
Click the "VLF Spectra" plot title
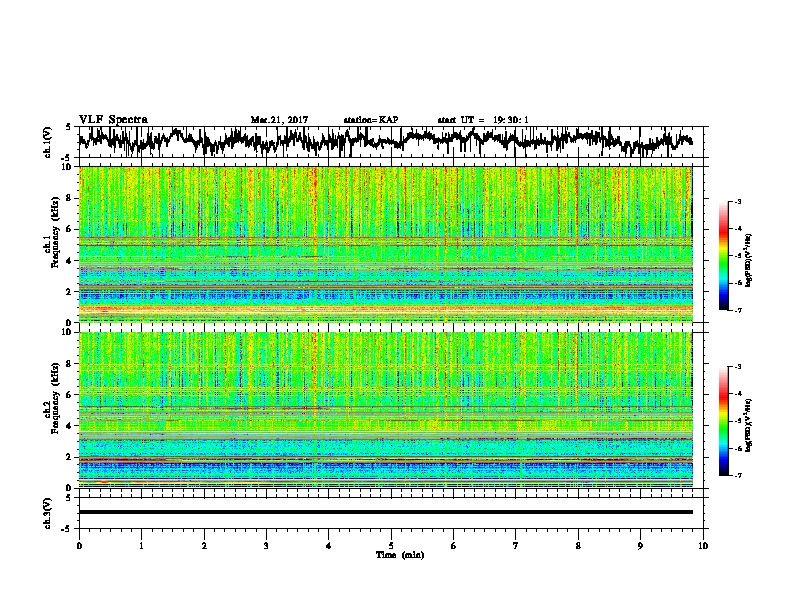coord(113,120)
